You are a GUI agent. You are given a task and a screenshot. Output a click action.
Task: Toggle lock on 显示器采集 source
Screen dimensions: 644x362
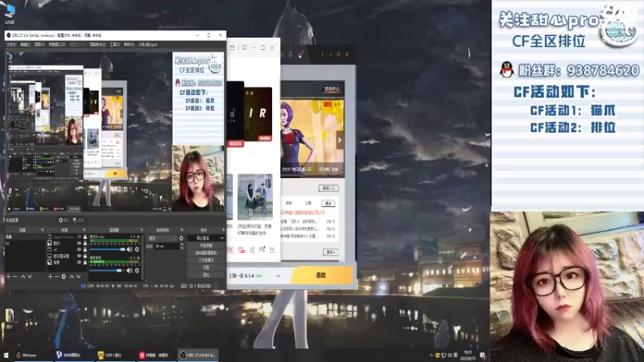(x=85, y=256)
